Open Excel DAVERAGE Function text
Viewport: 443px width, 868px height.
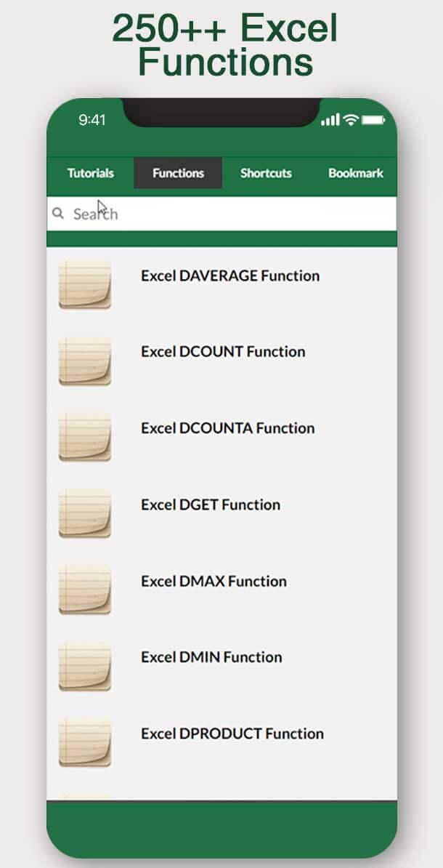230,276
